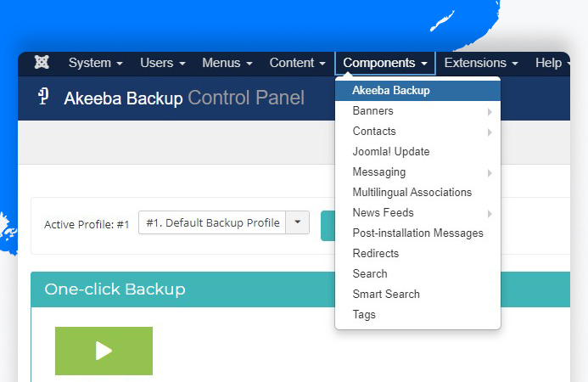Click the One-click Backup heading
Viewport: 588px width, 382px height.
click(115, 289)
